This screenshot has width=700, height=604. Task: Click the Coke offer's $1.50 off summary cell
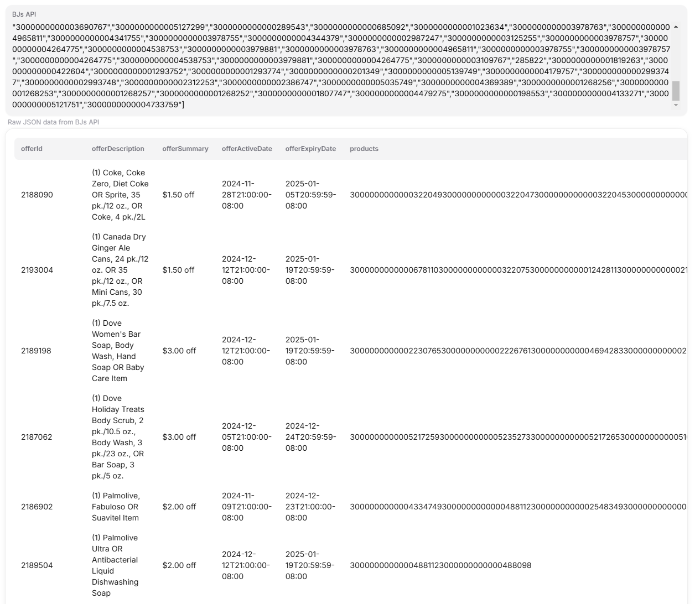178,195
